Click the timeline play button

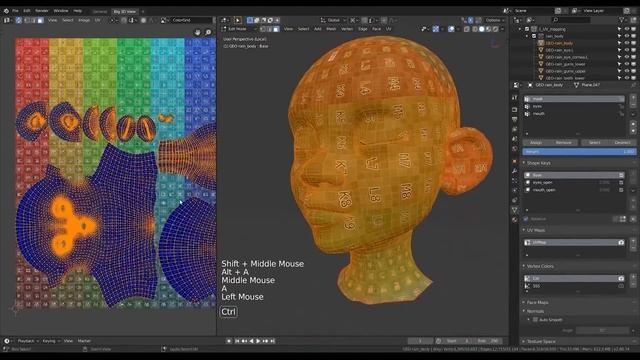click(258, 341)
